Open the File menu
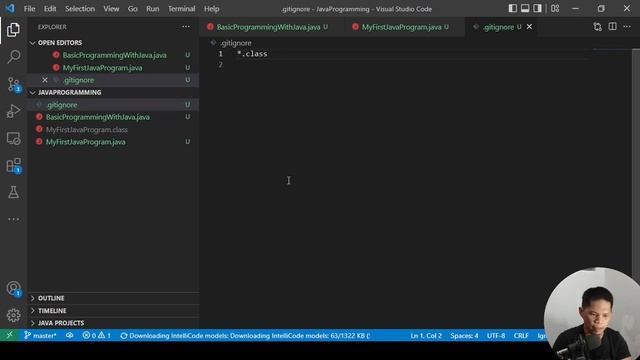The width and height of the screenshot is (640, 360). coord(29,9)
